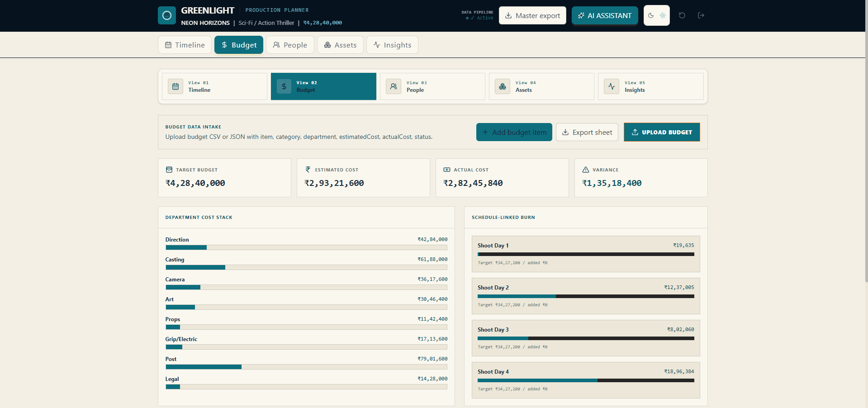Switch to the Timeline tab

(x=185, y=45)
